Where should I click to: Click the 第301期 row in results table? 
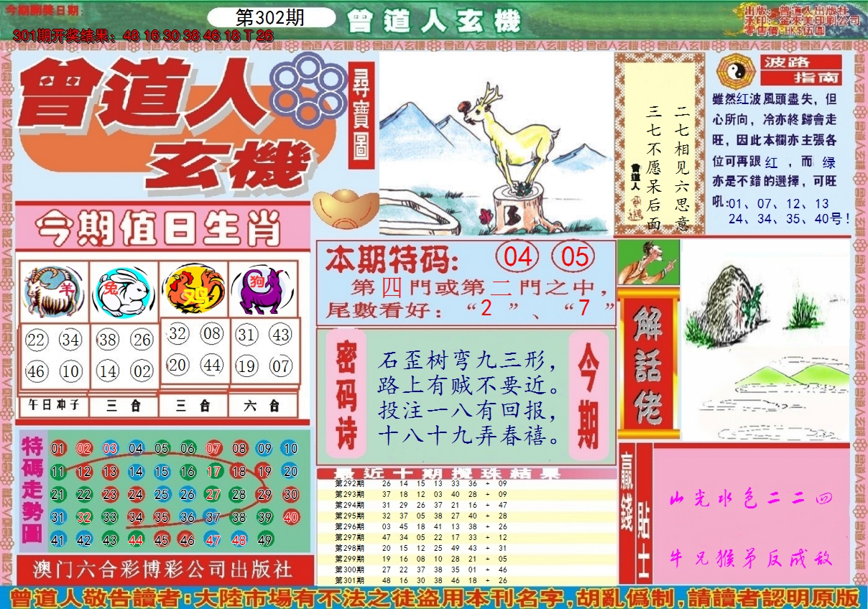click(467, 580)
